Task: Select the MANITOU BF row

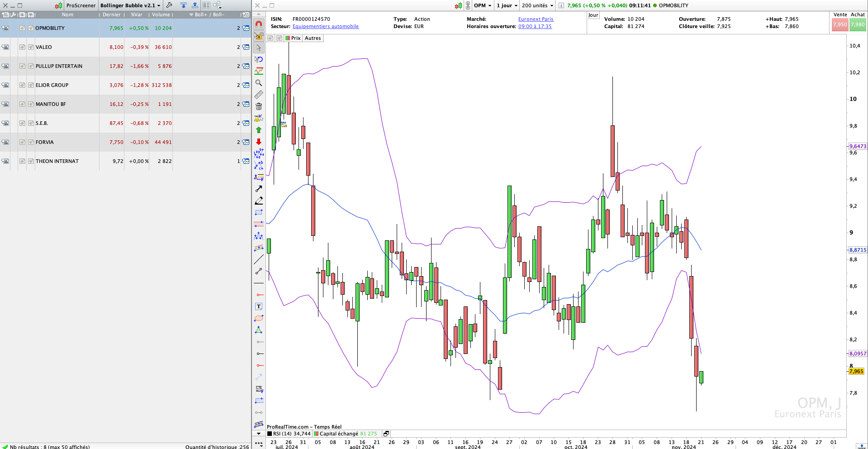Action: pyautogui.click(x=125, y=104)
